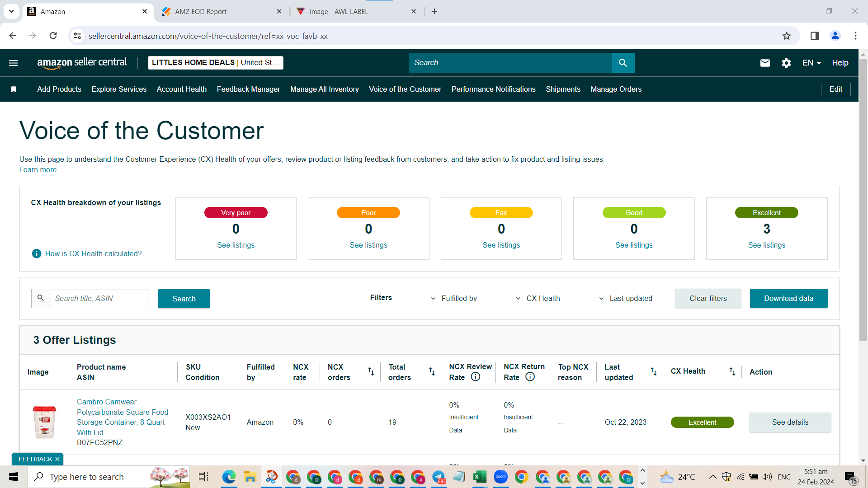
Task: Click the Edit button in nav bar
Action: [835, 89]
